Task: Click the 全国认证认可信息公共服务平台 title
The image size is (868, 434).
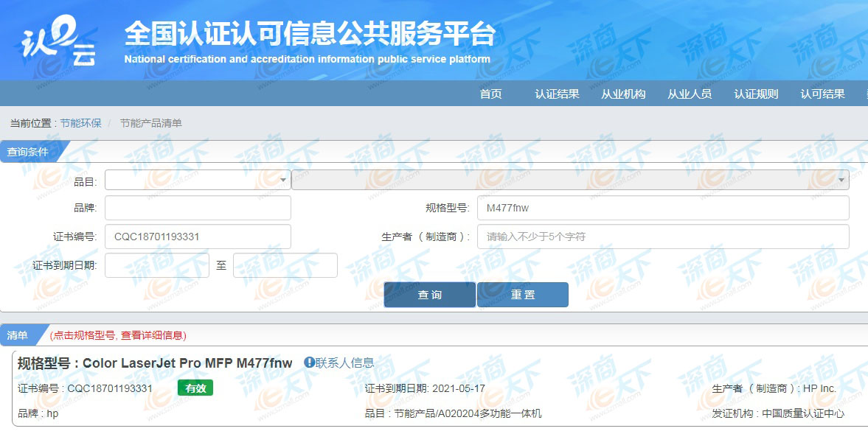Action: 310,35
